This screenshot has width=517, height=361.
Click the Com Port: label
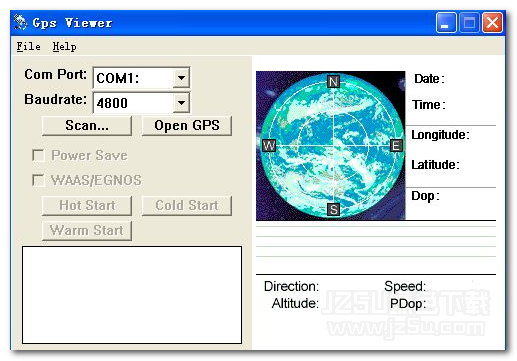tap(55, 74)
